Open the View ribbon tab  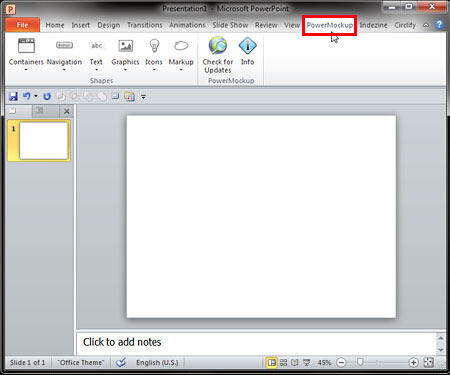tap(292, 25)
